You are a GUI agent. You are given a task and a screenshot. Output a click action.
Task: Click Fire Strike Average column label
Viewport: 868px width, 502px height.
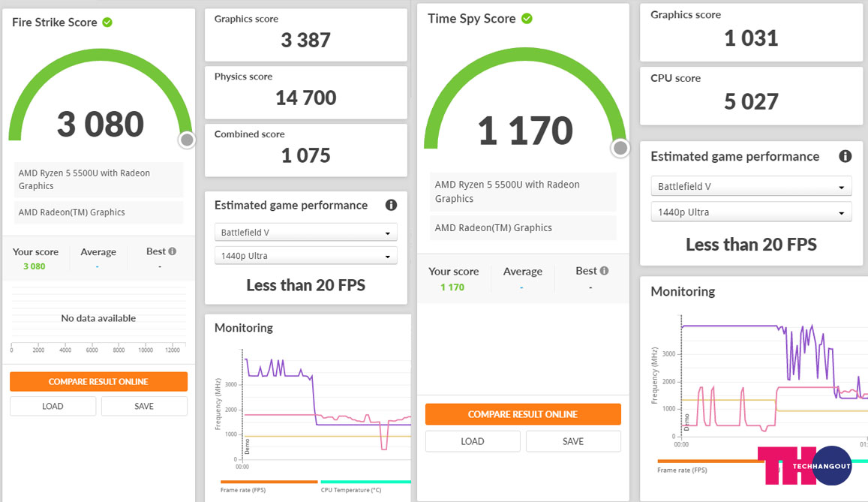click(98, 252)
